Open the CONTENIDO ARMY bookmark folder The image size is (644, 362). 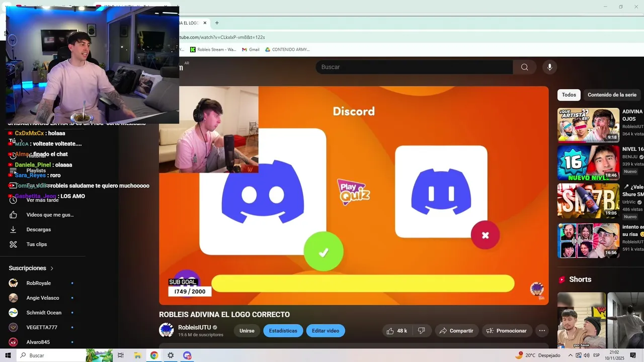pos(287,49)
